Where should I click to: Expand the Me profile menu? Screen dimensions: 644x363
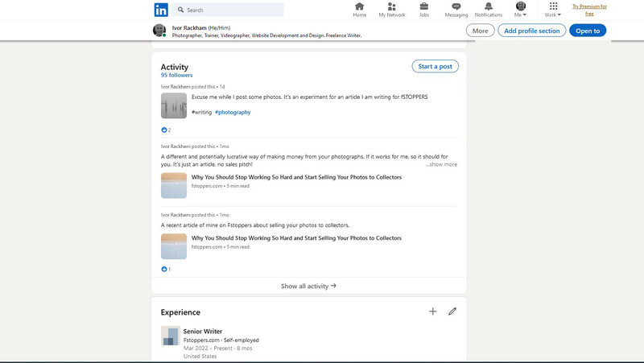pos(520,10)
